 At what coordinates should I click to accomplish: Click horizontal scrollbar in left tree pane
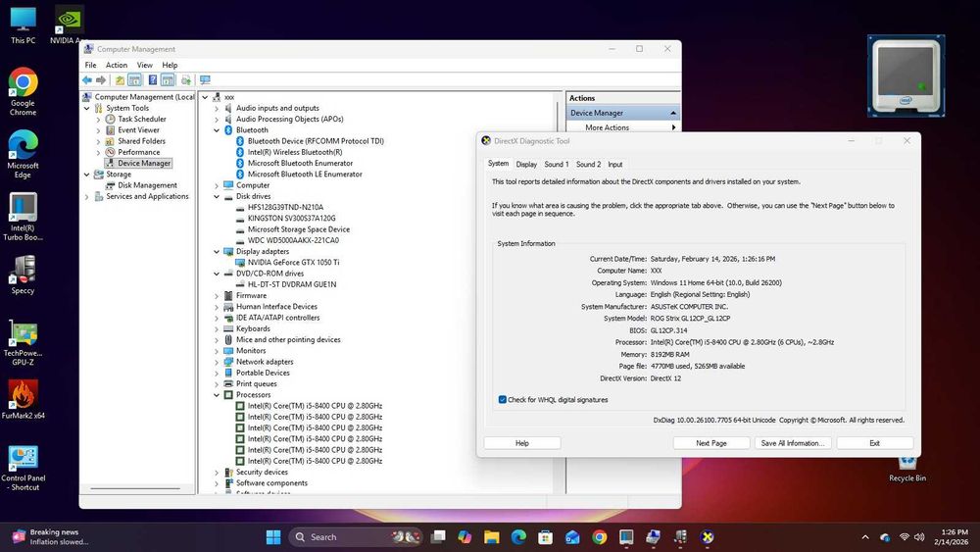point(135,488)
